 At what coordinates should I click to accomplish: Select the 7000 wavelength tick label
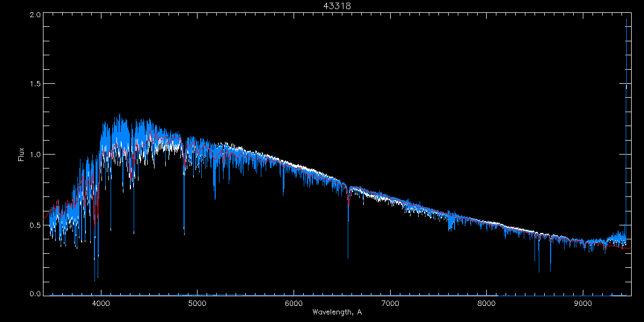390,303
